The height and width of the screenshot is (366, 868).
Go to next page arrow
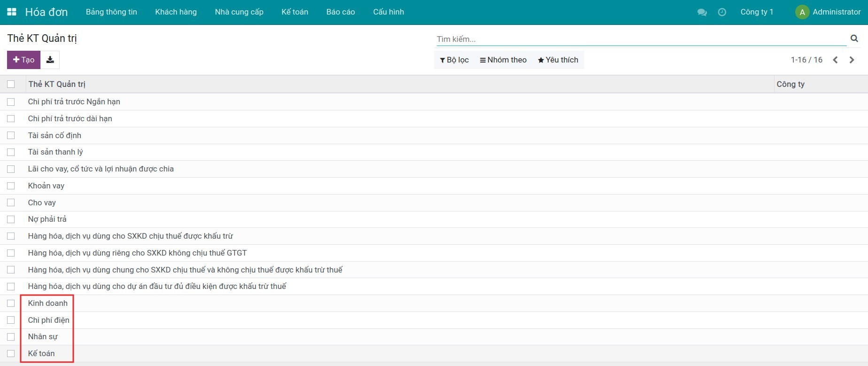coord(852,60)
